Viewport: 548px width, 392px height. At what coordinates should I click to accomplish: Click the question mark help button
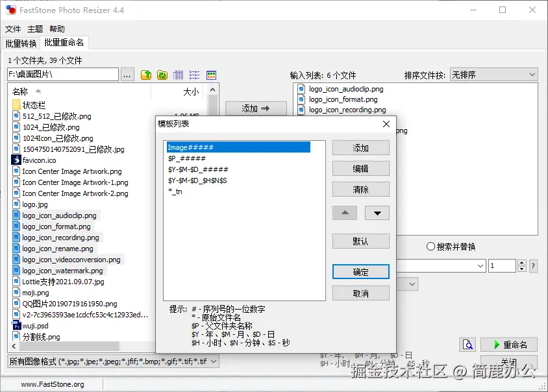coord(533,266)
